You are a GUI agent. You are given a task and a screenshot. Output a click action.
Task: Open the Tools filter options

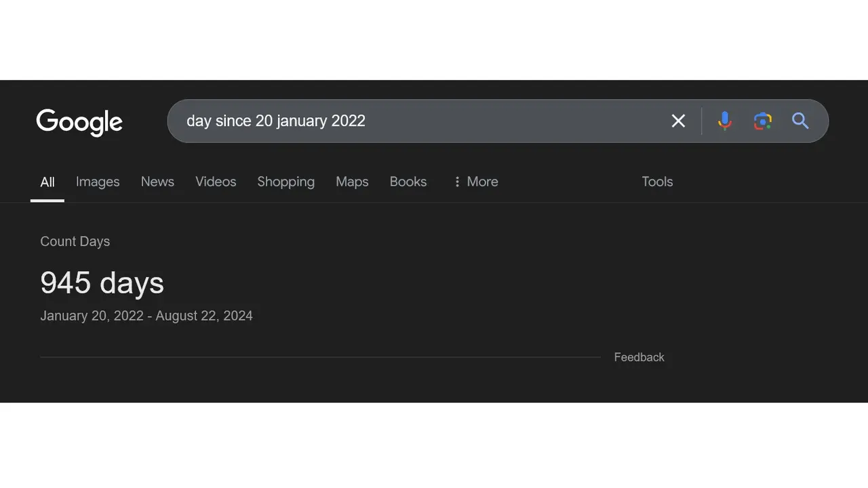click(x=657, y=182)
